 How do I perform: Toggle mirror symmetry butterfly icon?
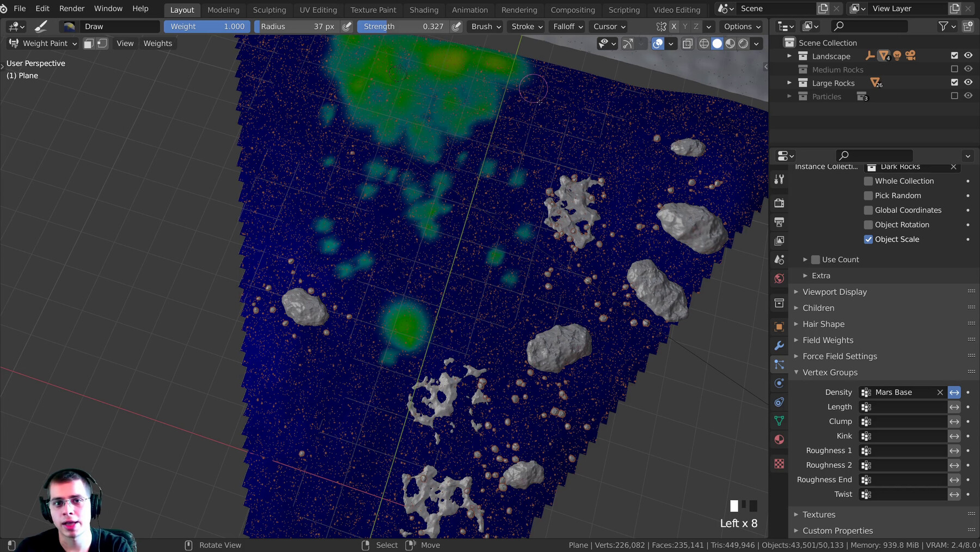click(661, 26)
